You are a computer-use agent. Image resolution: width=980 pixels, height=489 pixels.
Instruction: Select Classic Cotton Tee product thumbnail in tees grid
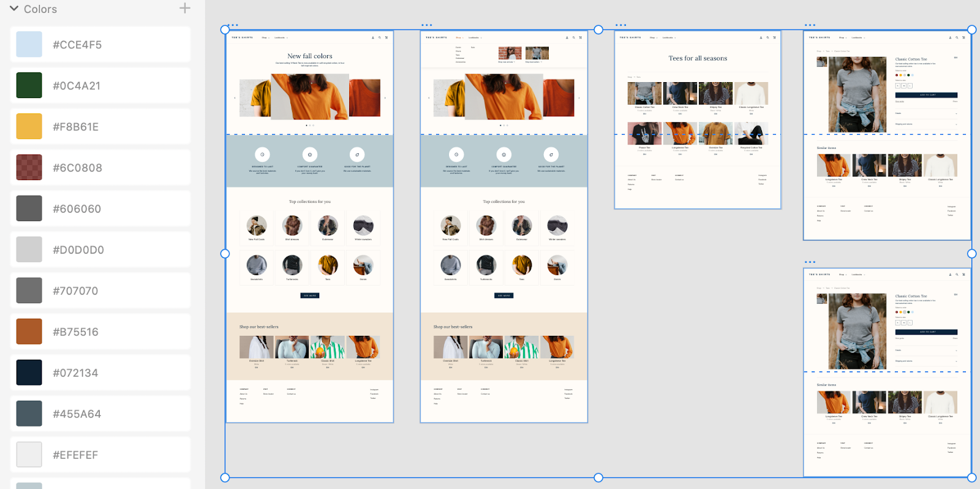click(x=644, y=94)
